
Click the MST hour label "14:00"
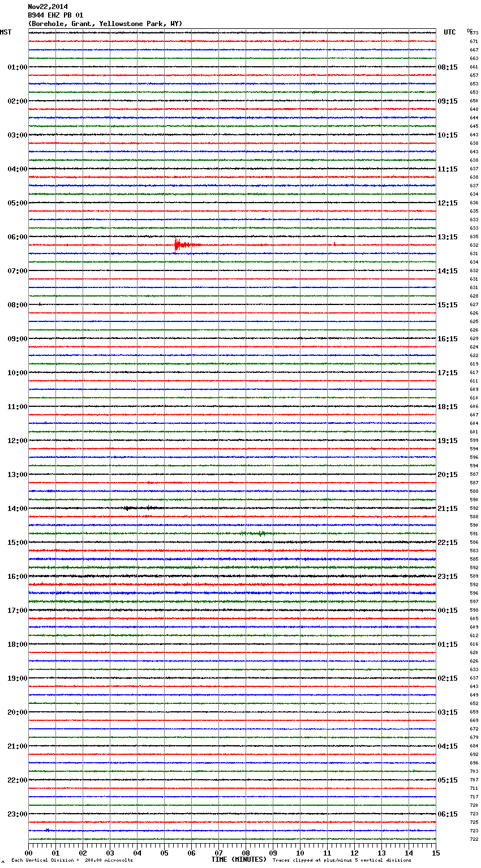coord(18,509)
